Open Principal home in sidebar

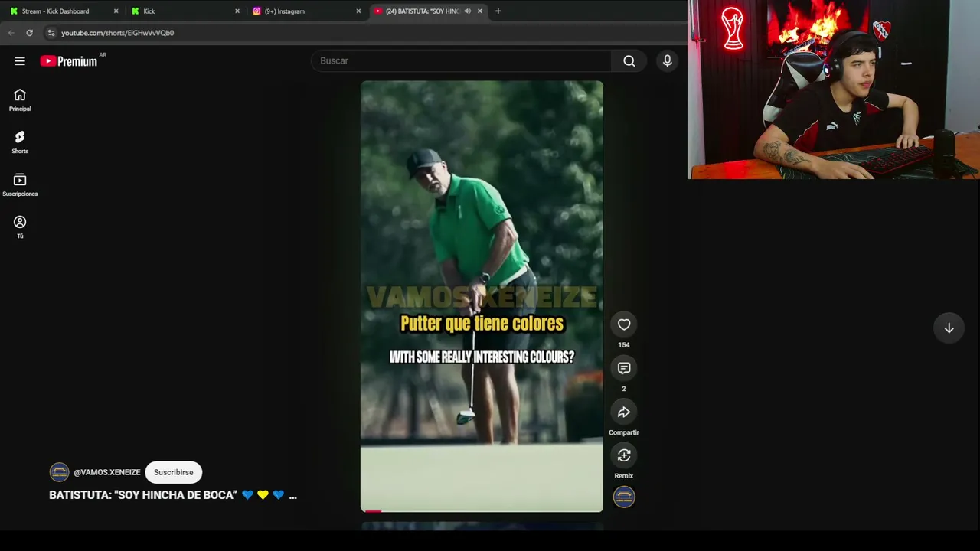(20, 100)
